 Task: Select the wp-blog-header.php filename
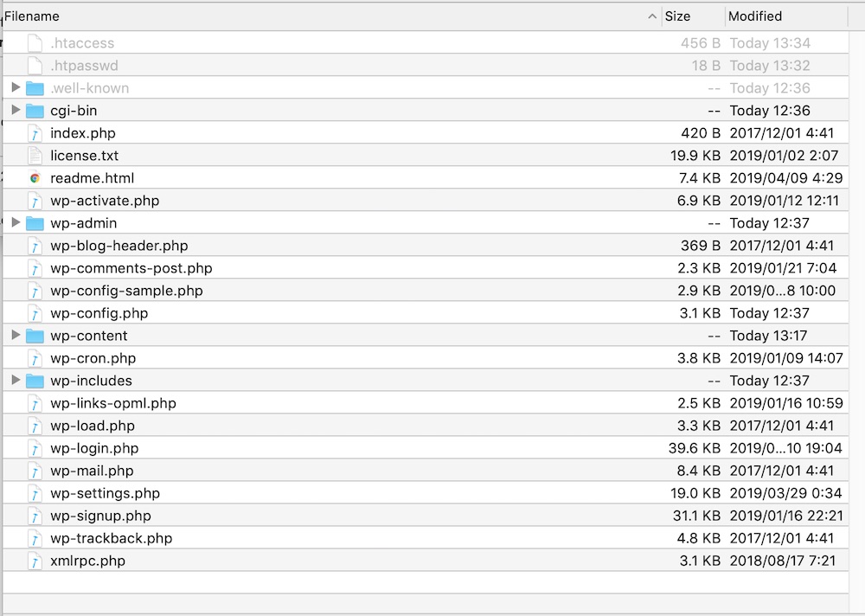tap(119, 246)
